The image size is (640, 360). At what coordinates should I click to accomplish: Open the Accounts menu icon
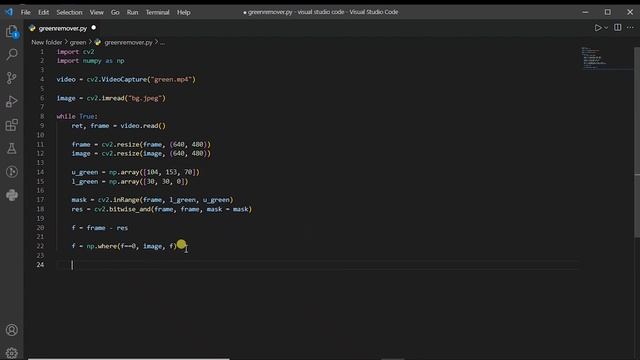click(x=12, y=330)
